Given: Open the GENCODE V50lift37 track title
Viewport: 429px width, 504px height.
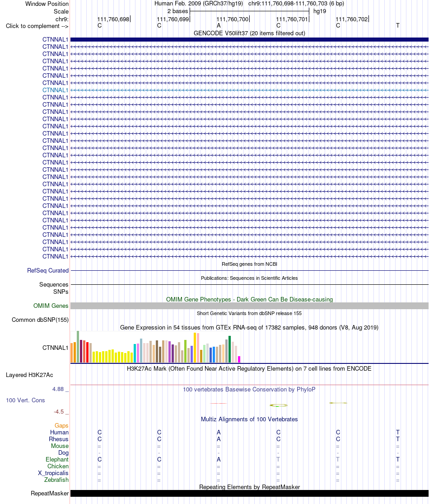Looking at the screenshot, I should pos(249,33).
